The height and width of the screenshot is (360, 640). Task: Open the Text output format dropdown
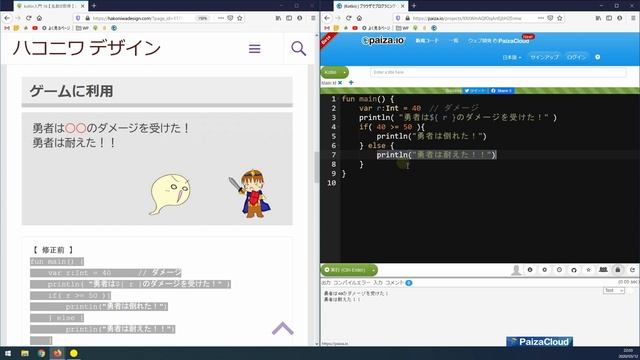click(x=613, y=290)
